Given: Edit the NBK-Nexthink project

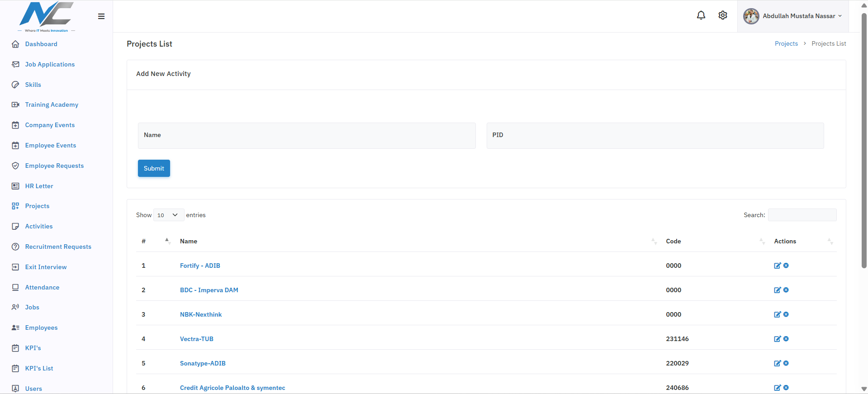Looking at the screenshot, I should pyautogui.click(x=778, y=314).
